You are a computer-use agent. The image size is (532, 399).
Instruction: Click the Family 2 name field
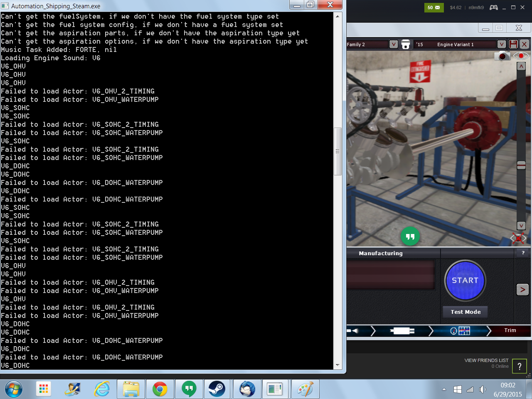coord(367,44)
